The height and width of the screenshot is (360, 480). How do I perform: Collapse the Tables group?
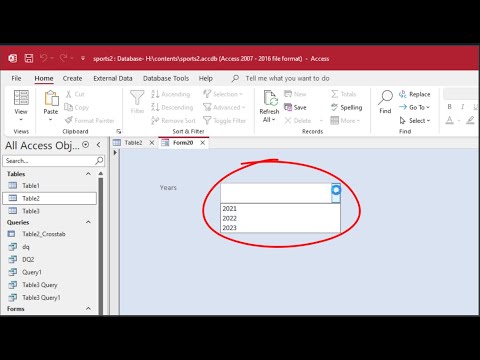pos(88,174)
